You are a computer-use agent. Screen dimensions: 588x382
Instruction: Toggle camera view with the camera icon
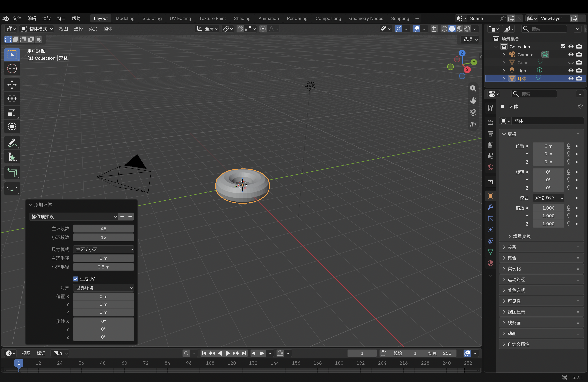pyautogui.click(x=473, y=112)
